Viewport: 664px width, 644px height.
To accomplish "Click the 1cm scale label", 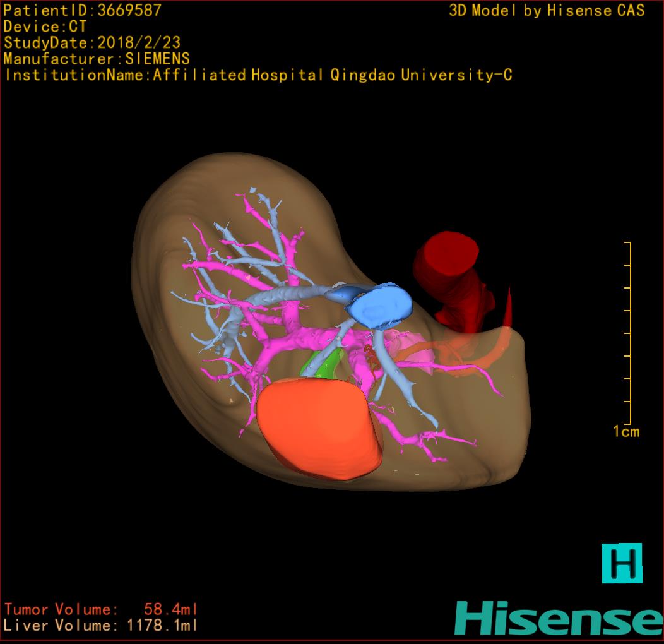I will 625,432.
